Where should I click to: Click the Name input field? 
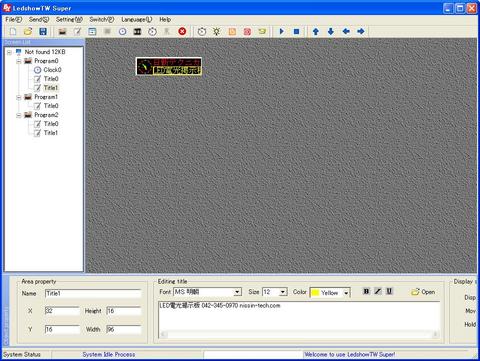(93, 293)
